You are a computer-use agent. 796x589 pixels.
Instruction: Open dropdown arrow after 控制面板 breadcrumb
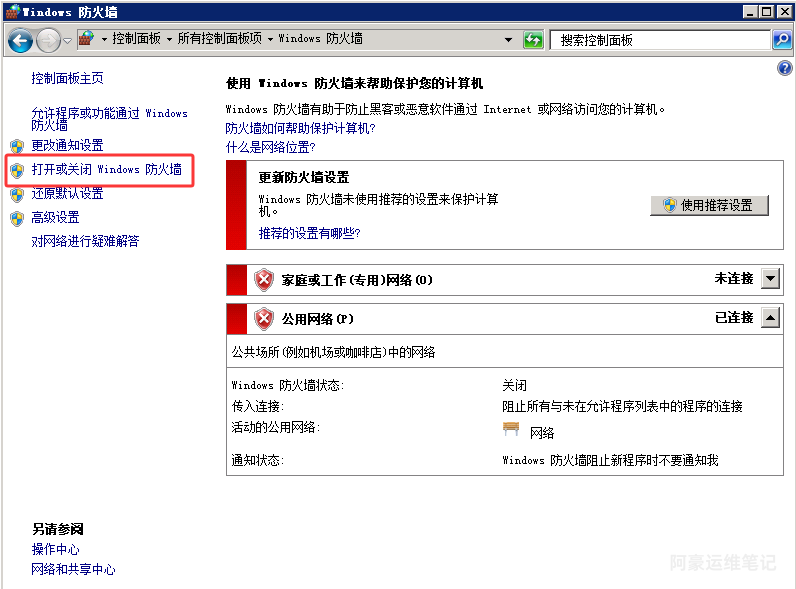pos(169,39)
